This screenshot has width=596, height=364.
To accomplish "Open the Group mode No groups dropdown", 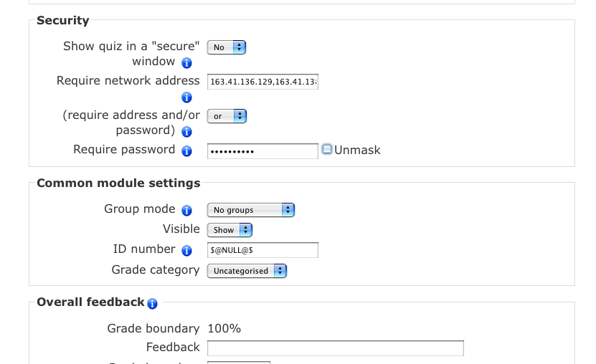I will click(x=251, y=210).
